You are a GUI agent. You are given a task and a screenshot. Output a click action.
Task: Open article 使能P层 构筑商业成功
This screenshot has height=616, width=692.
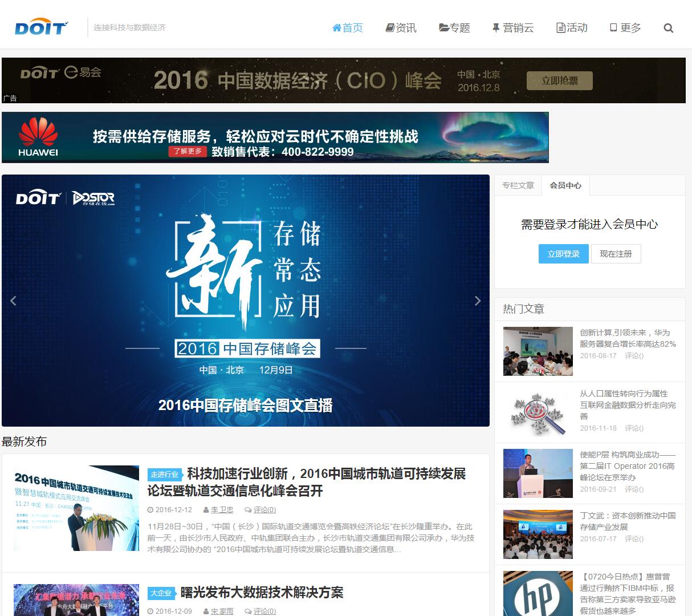tap(628, 466)
